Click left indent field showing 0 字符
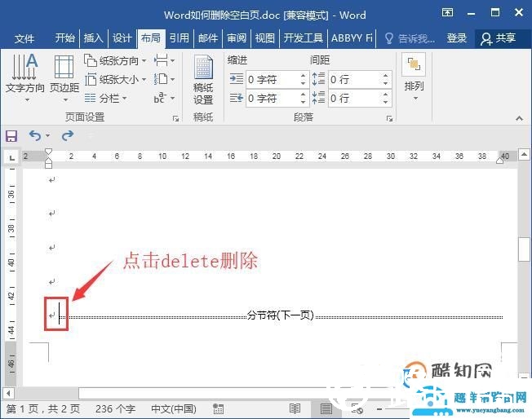Viewport: 532px width, 419px height. pos(273,80)
